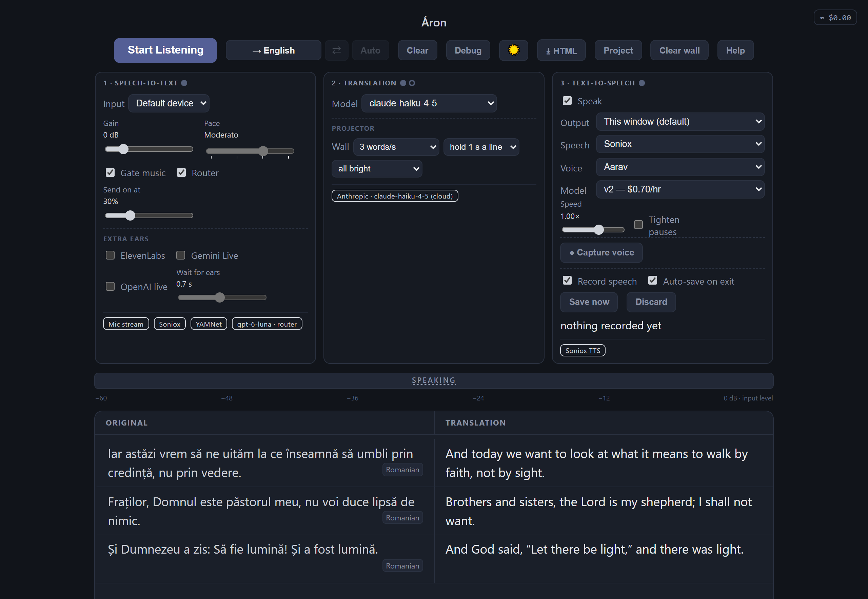Image resolution: width=868 pixels, height=599 pixels.
Task: Open the Help toolbar item
Action: (735, 50)
